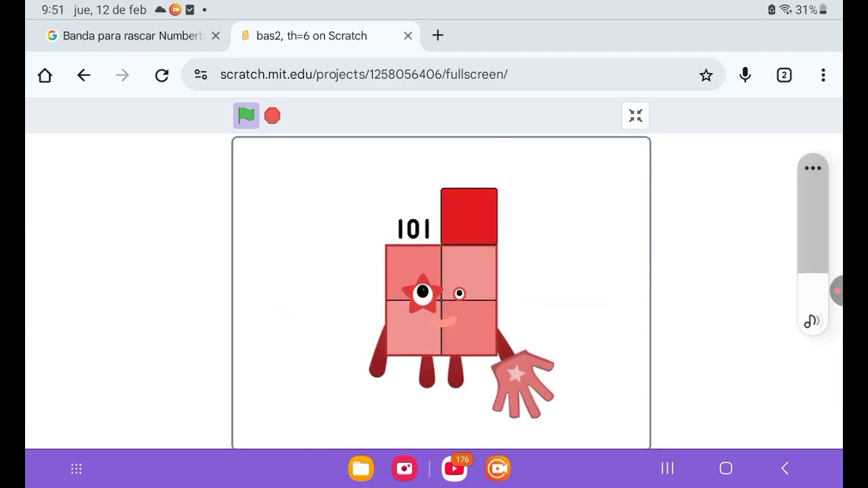
Task: Open YouTube with 176 notifications
Action: click(455, 468)
